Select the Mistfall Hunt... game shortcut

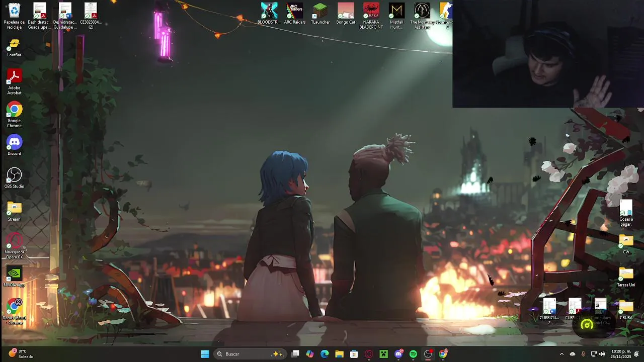coord(396,16)
